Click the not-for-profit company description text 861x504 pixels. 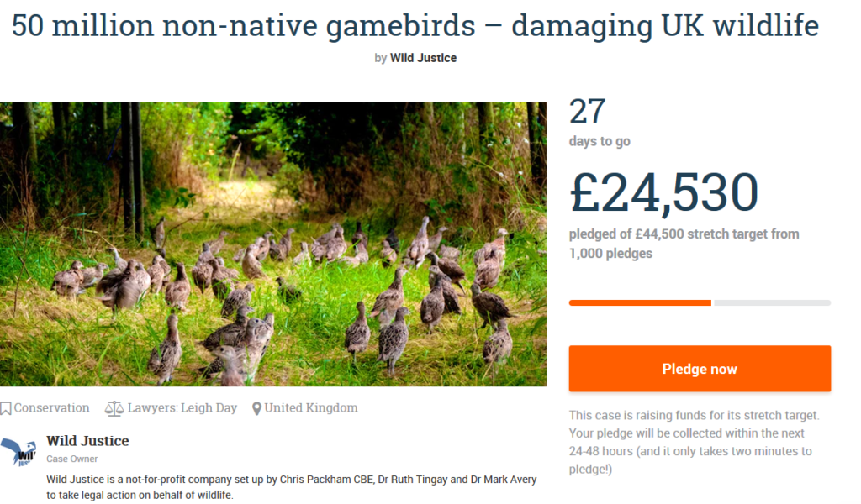[291, 487]
